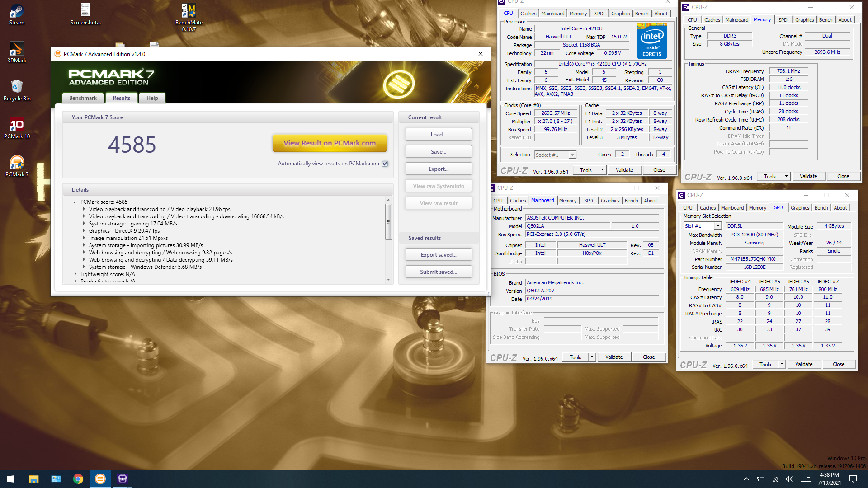Click the CPU-Z SPD window title icon
868x488 pixels.
[x=681, y=195]
